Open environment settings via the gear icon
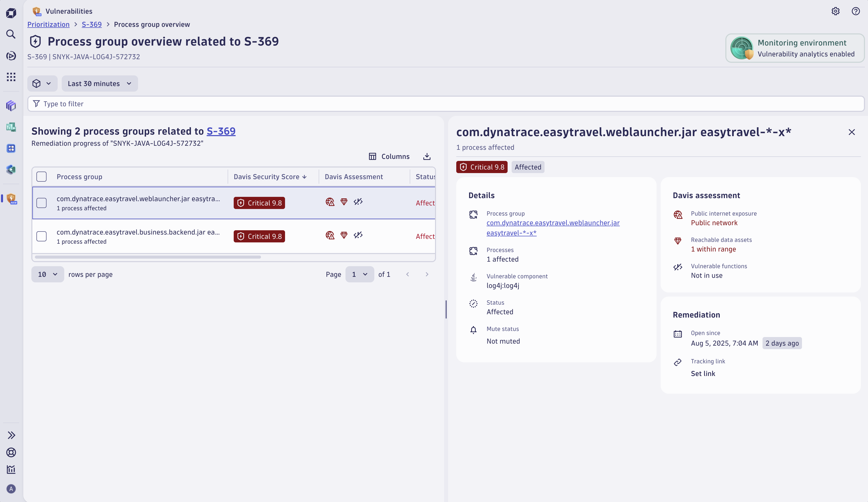The height and width of the screenshot is (502, 868). [x=835, y=11]
